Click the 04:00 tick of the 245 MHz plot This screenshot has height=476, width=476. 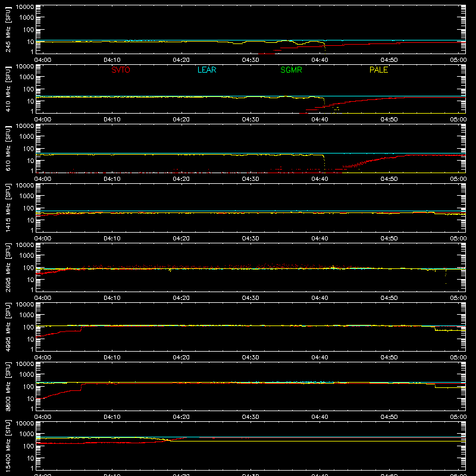click(43, 60)
